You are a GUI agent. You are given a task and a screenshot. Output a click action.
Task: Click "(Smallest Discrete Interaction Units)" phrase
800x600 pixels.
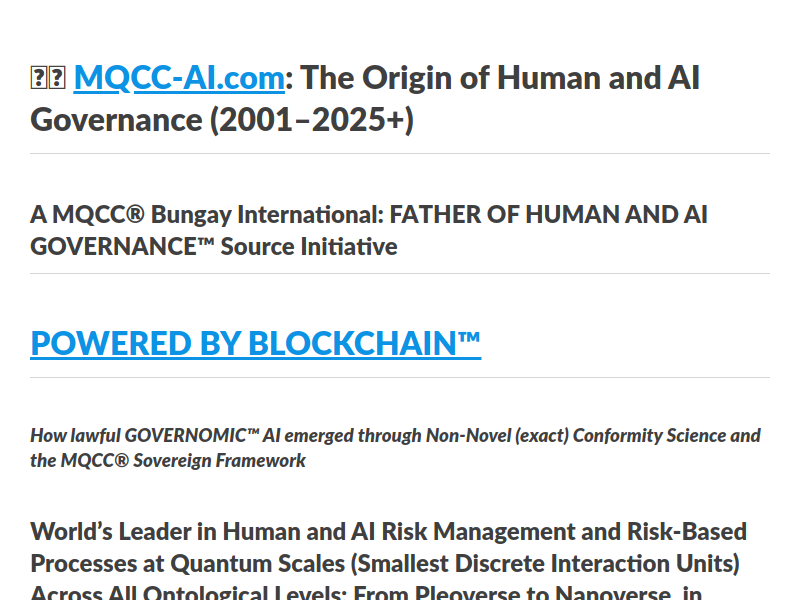tap(545, 564)
